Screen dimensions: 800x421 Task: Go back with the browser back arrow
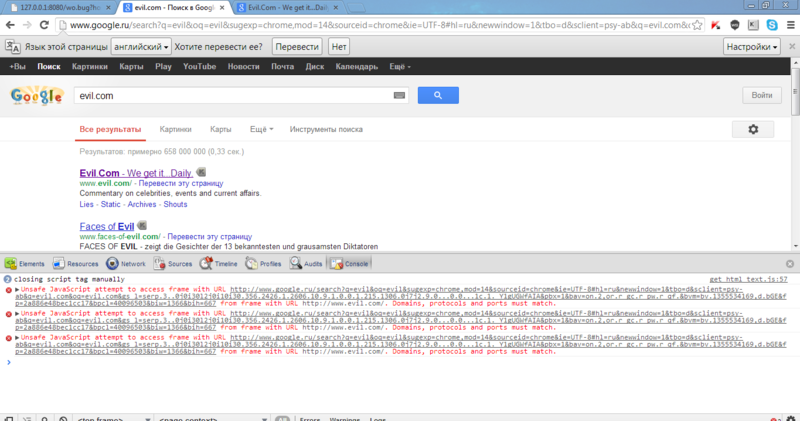[x=10, y=25]
